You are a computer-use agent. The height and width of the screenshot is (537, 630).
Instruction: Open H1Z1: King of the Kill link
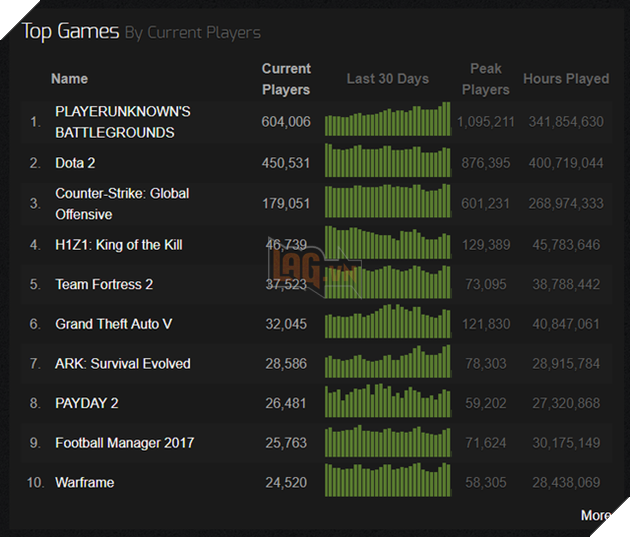tap(119, 245)
